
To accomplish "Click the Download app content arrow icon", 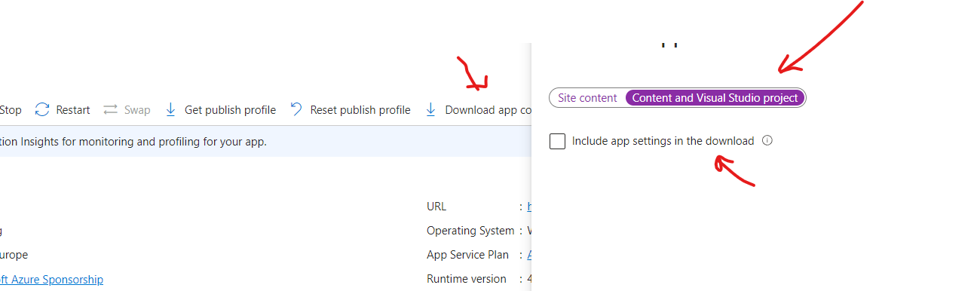I will 431,110.
